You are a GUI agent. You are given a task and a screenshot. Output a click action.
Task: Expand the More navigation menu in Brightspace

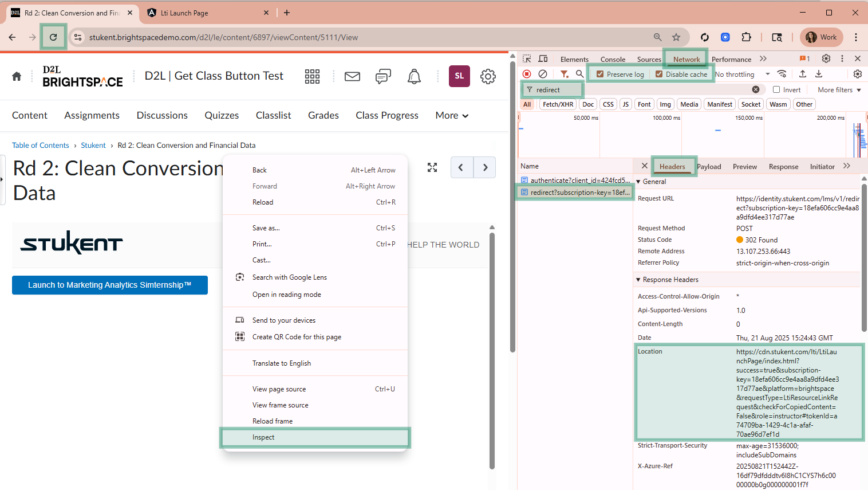tap(452, 115)
